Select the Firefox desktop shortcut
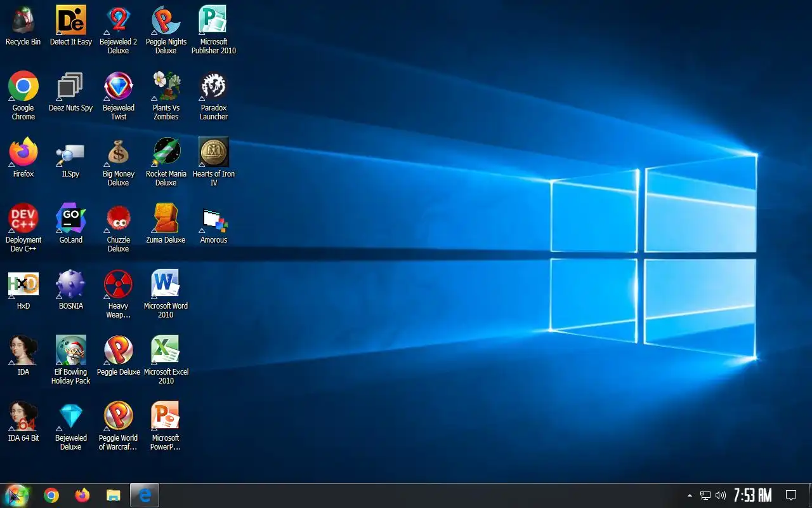The width and height of the screenshot is (812, 508). coord(23,158)
